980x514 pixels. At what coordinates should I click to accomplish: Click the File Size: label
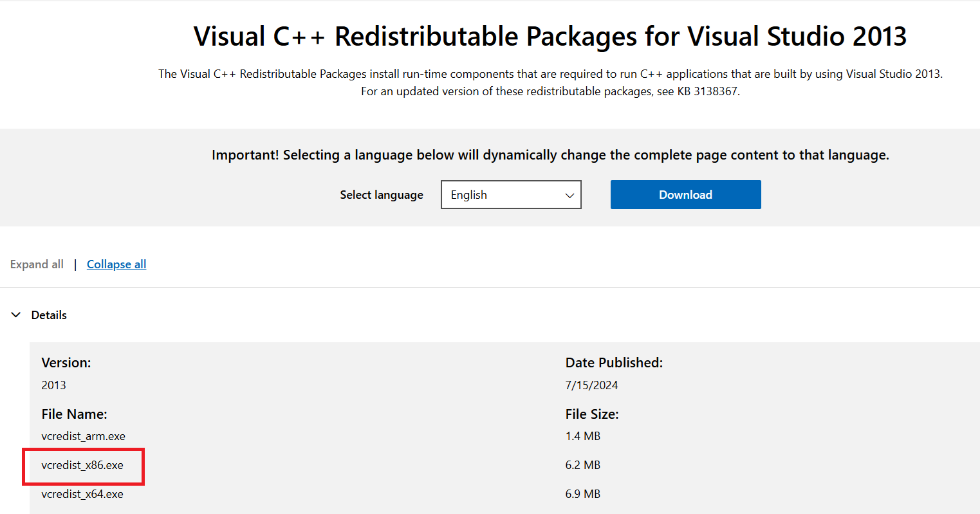coord(592,414)
